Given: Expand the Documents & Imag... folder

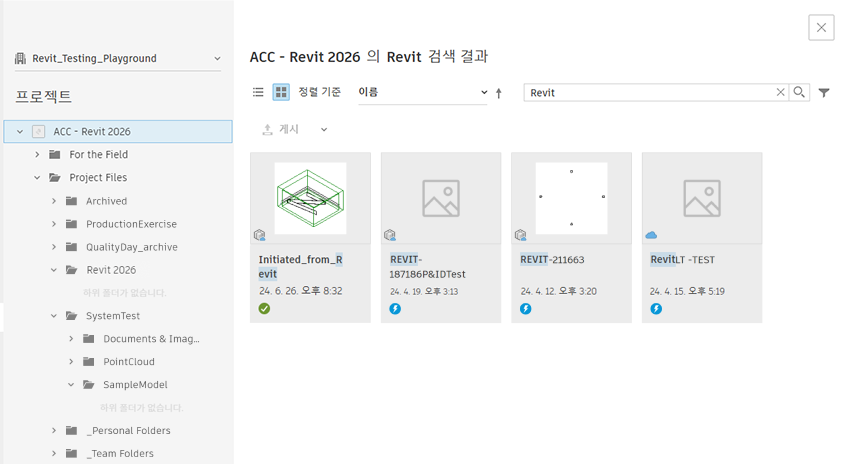Looking at the screenshot, I should (71, 339).
